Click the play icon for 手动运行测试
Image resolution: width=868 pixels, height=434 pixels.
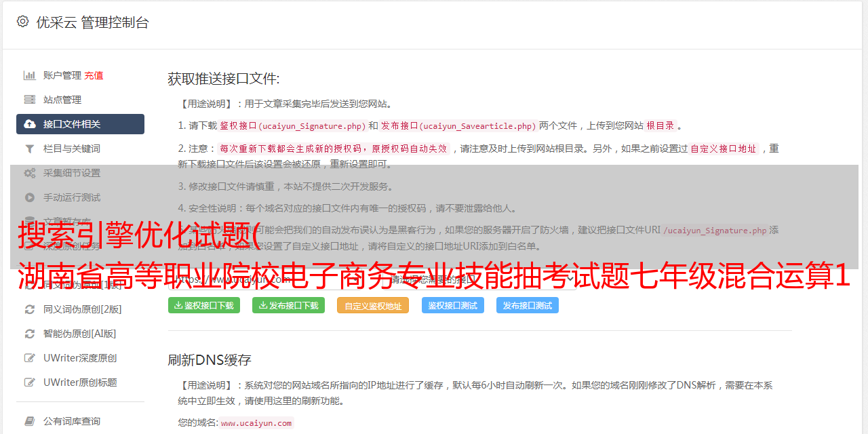click(x=30, y=197)
